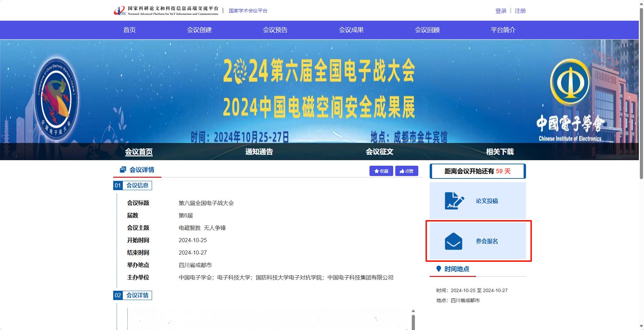The image size is (644, 330).
Task: Open the 会议创建 menu item
Action: [x=199, y=30]
